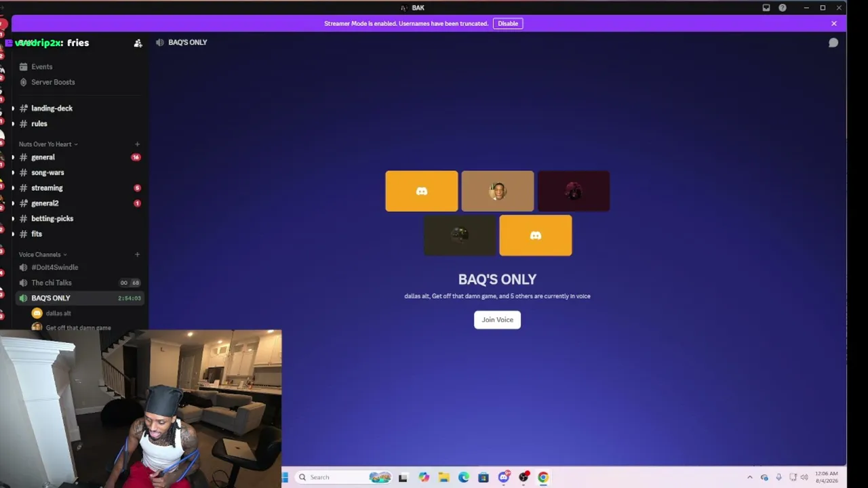Screen dimensions: 868x488
Task: Join Voice in BAQ'S ONLY
Action: (x=497, y=320)
